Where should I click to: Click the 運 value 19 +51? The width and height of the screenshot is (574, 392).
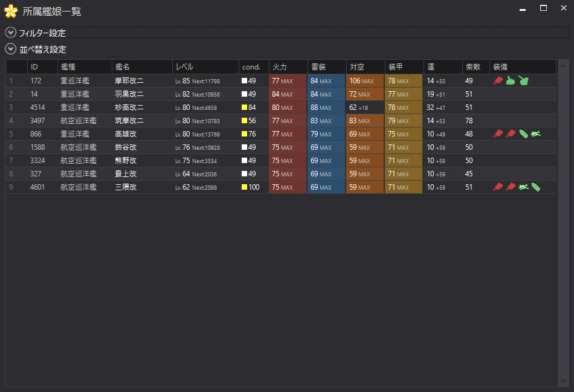(436, 94)
